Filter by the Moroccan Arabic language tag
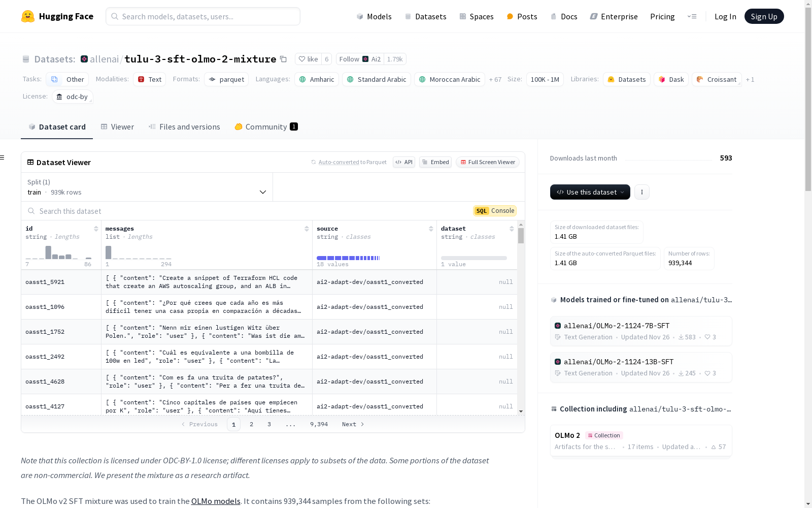Screen dimensions: 812x508 point(450,79)
